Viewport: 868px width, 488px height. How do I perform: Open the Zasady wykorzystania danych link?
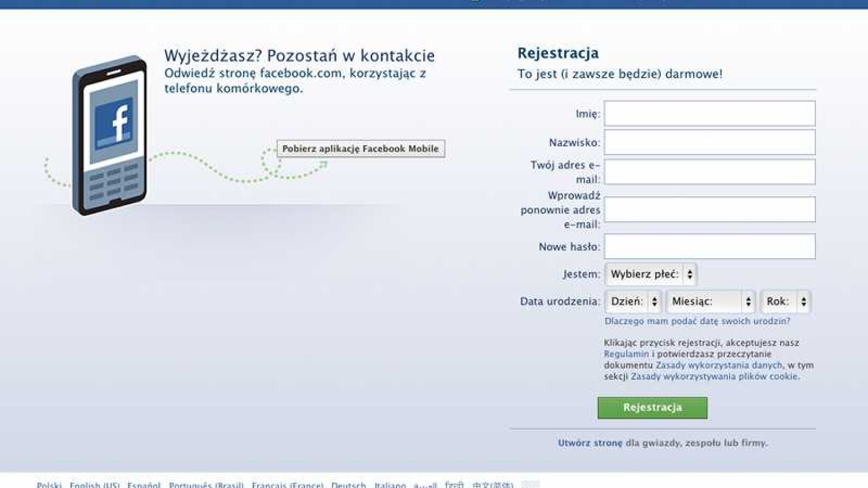(719, 365)
